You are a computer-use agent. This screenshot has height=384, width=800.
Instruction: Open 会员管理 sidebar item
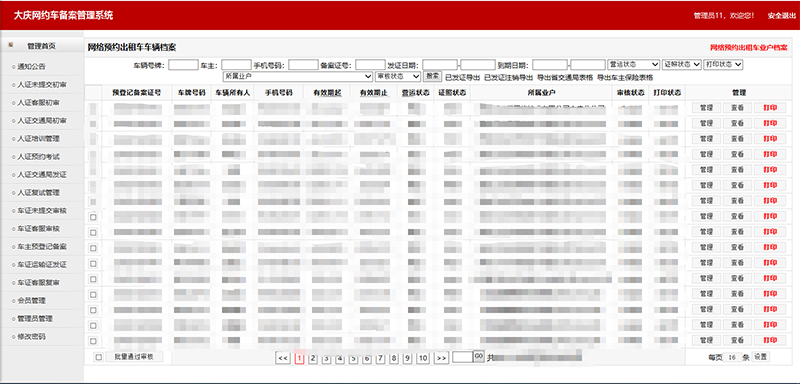(x=31, y=300)
